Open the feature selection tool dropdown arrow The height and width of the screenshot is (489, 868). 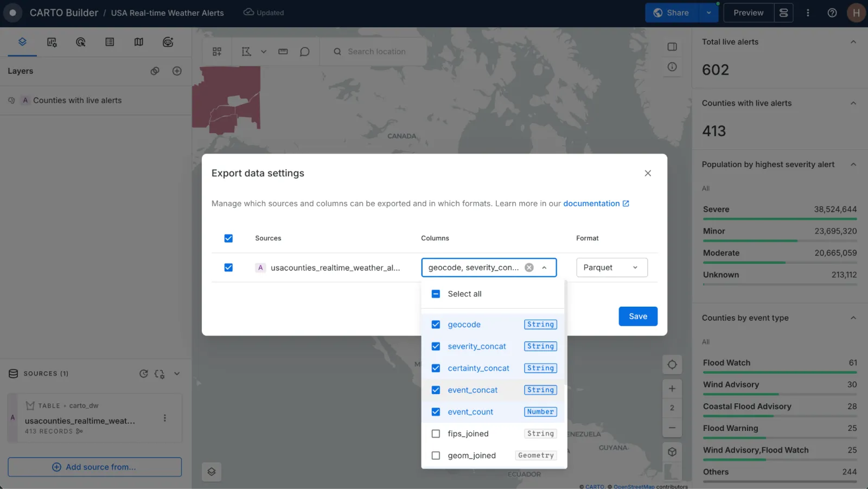(264, 52)
